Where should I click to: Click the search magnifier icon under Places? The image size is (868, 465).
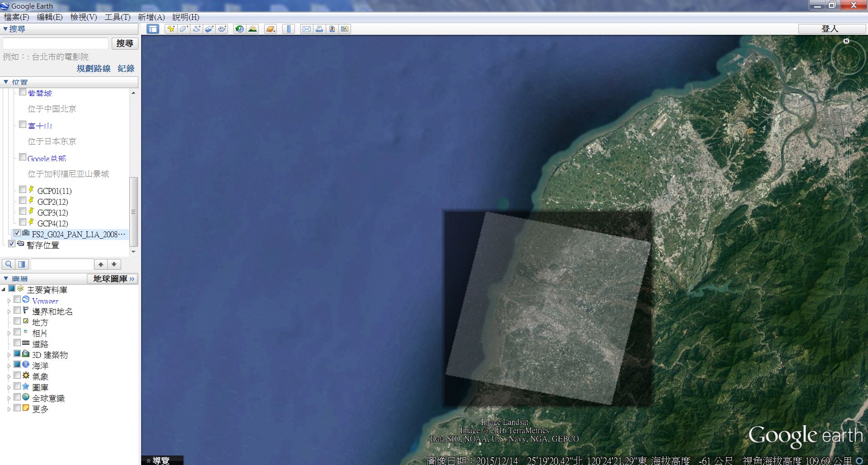point(9,264)
